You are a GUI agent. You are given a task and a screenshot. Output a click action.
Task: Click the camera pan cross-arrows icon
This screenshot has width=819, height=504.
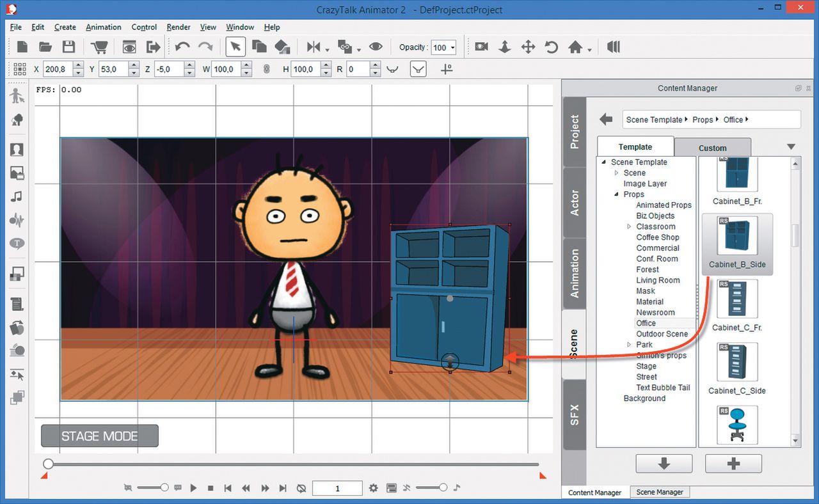click(528, 47)
